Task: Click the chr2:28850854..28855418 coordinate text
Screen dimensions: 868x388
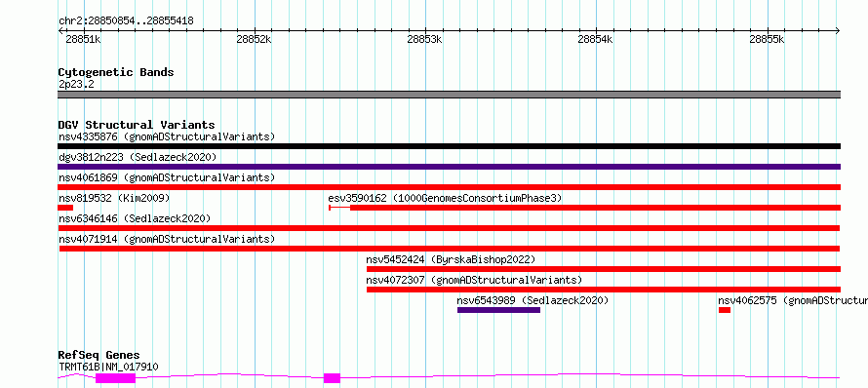Action: (x=126, y=21)
